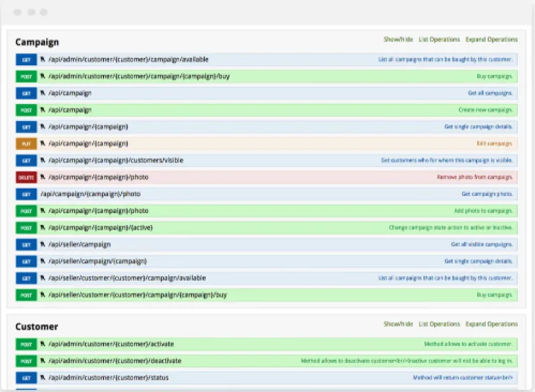The width and height of the screenshot is (535, 392).
Task: Expand the POST /api/campaign/{campaign}/photo path
Action: pos(98,211)
